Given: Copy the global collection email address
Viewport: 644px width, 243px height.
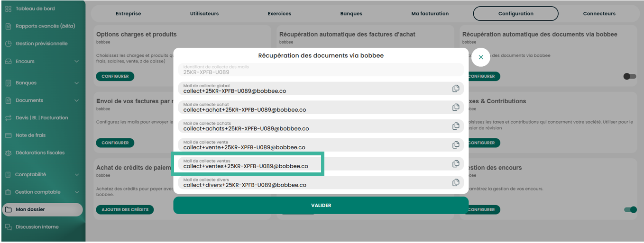Looking at the screenshot, I should (456, 89).
